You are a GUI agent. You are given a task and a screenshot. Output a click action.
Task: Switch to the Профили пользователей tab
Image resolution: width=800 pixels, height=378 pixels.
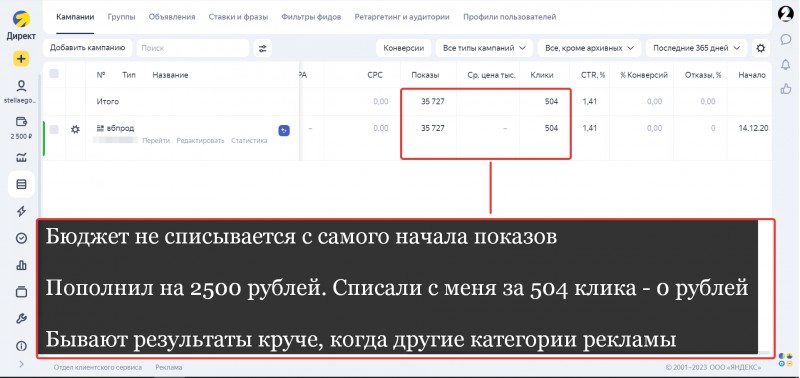(x=510, y=17)
